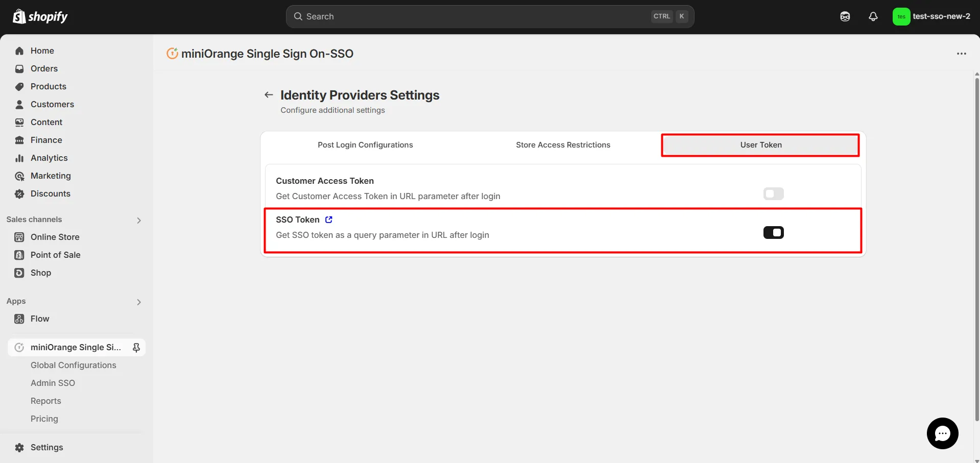This screenshot has height=463, width=980.
Task: Open Global Configurations
Action: pyautogui.click(x=74, y=365)
